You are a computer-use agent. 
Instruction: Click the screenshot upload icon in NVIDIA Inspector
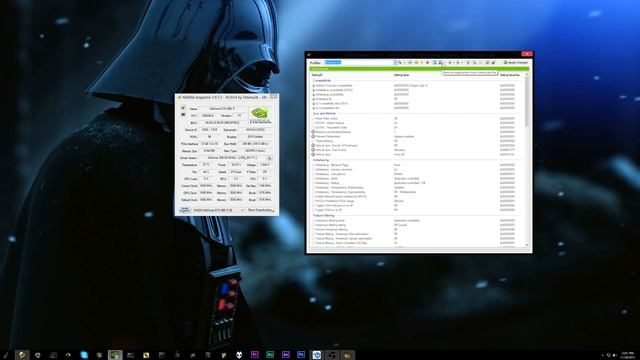pos(183,108)
